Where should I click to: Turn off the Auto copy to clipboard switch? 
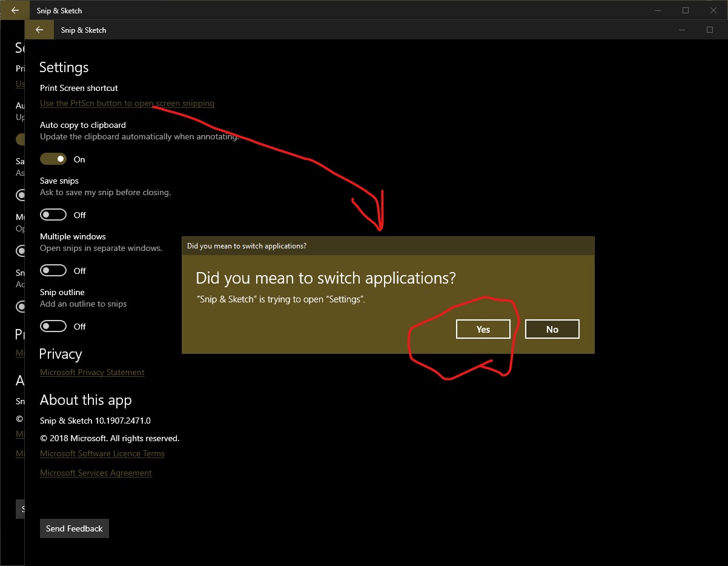click(x=53, y=159)
